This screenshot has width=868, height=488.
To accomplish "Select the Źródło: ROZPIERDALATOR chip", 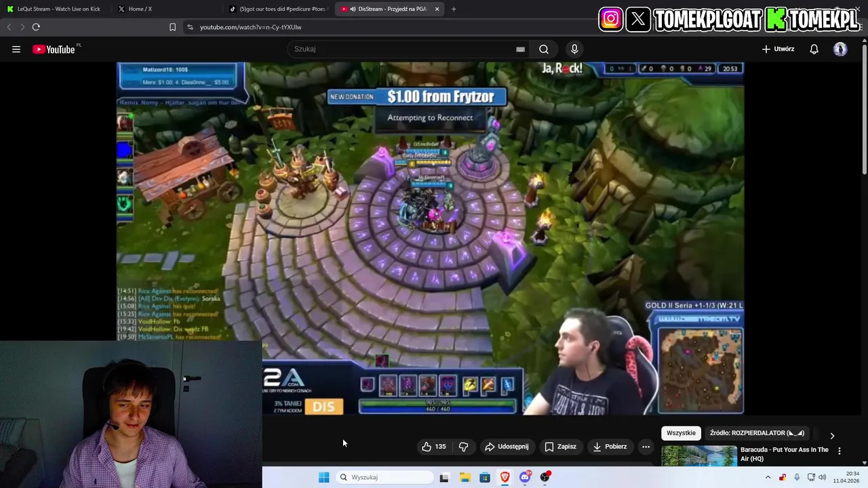I will tap(757, 433).
